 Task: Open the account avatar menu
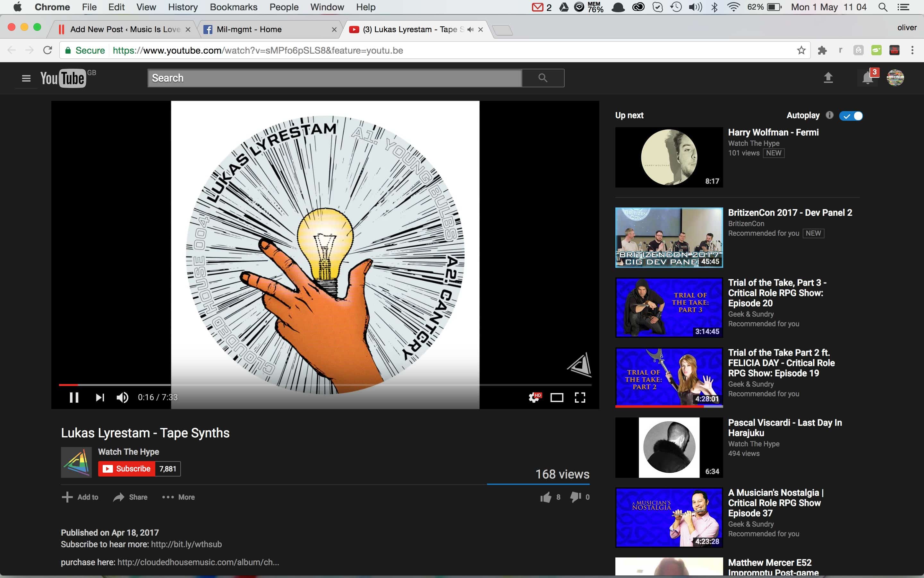point(895,78)
